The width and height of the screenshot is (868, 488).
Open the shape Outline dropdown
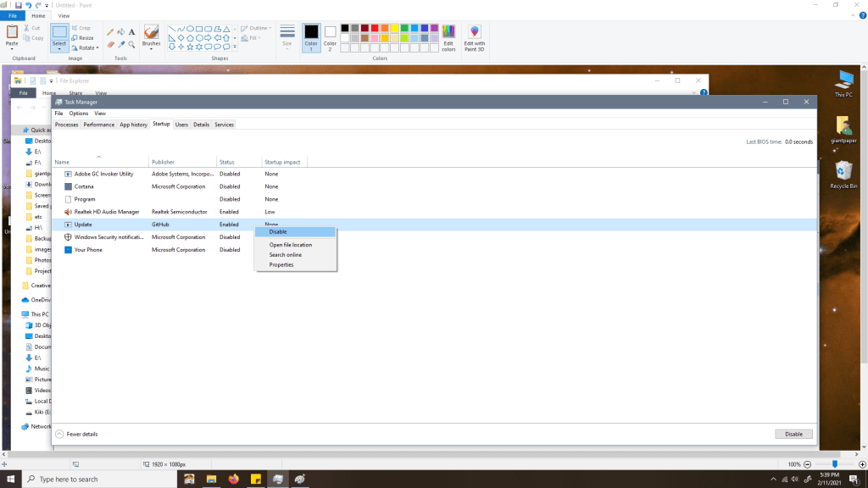[256, 28]
